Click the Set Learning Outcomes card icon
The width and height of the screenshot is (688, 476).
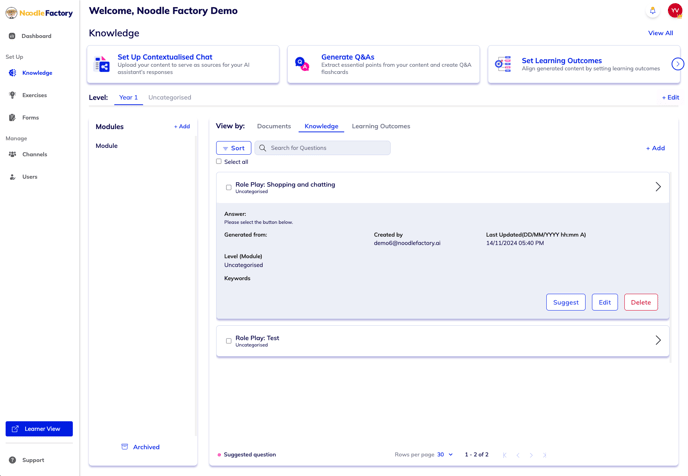click(x=503, y=64)
